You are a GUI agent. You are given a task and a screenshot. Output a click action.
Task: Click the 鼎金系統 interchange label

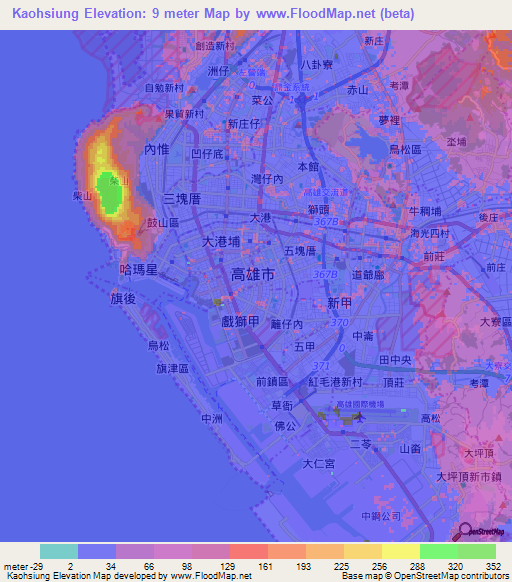click(x=292, y=87)
